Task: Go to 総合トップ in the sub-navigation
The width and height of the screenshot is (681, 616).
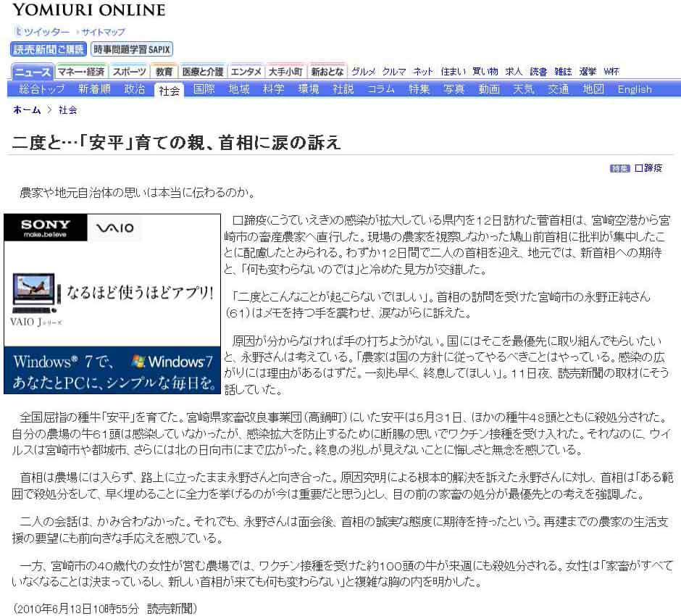Action: coord(42,89)
